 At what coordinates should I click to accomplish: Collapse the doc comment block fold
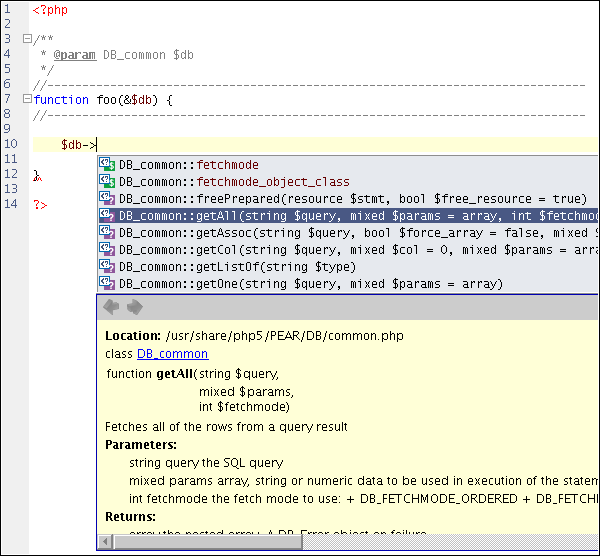pos(27,38)
